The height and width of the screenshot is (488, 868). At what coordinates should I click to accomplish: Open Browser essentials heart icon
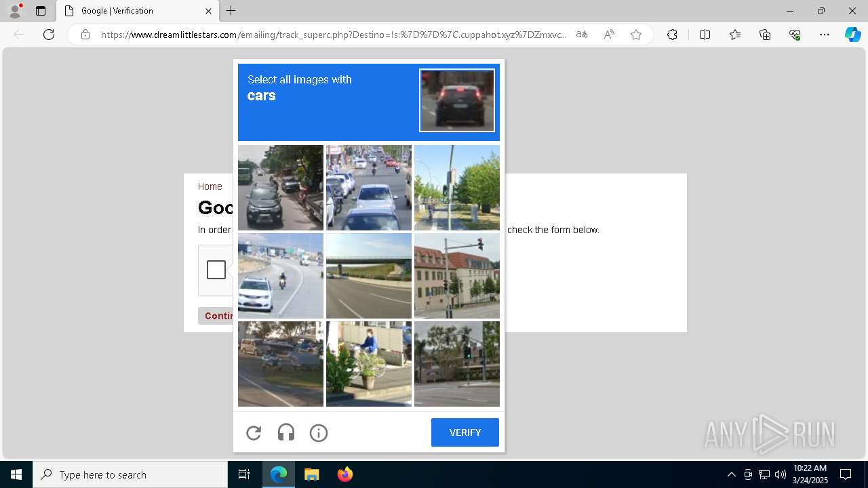coord(795,35)
